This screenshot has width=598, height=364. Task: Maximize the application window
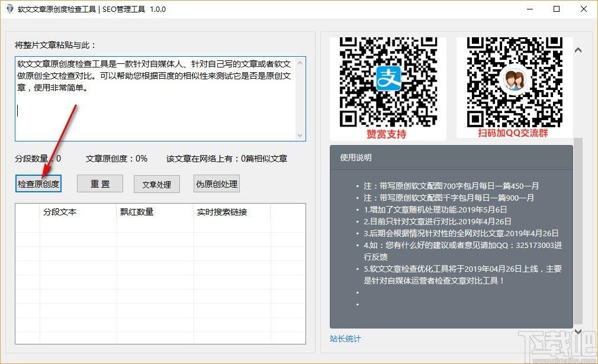coord(557,9)
